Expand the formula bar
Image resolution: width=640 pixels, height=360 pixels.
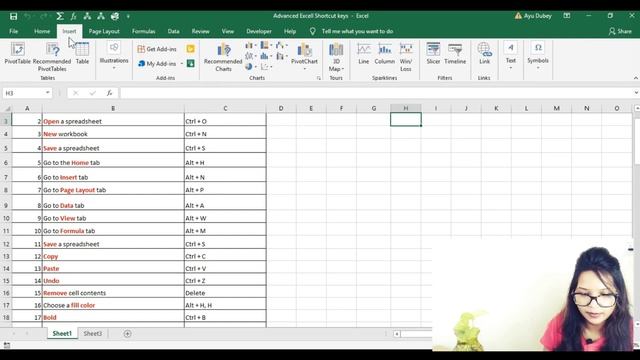pos(636,93)
